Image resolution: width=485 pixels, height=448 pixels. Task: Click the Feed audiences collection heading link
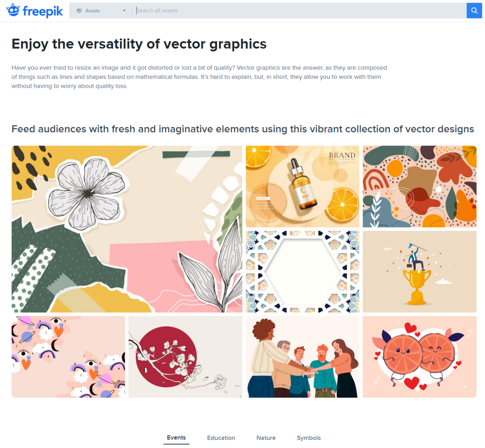243,129
